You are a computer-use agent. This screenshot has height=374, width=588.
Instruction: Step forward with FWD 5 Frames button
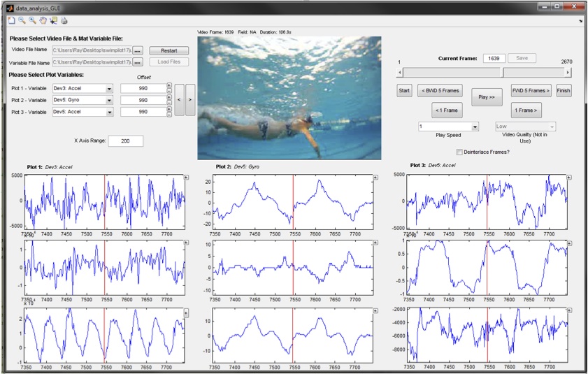tap(531, 91)
